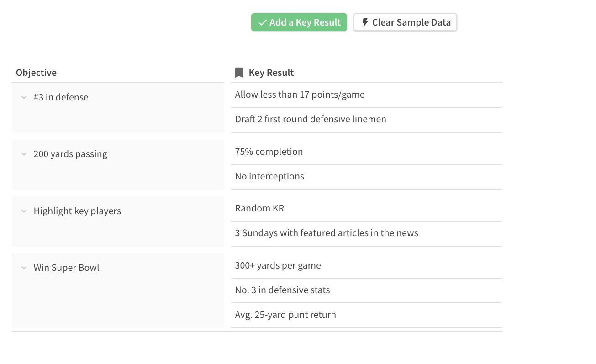Click the bookmark icon beside Key Result
The width and height of the screenshot is (596, 364).
[239, 73]
